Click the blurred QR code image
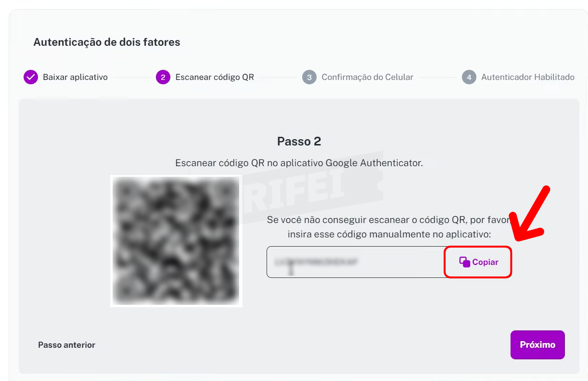The image size is (588, 381). 176,241
